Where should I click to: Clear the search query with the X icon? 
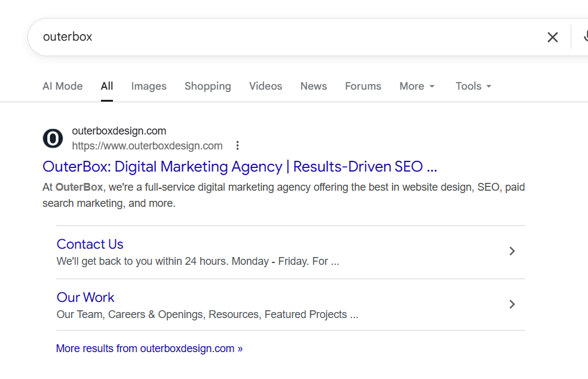click(x=553, y=37)
